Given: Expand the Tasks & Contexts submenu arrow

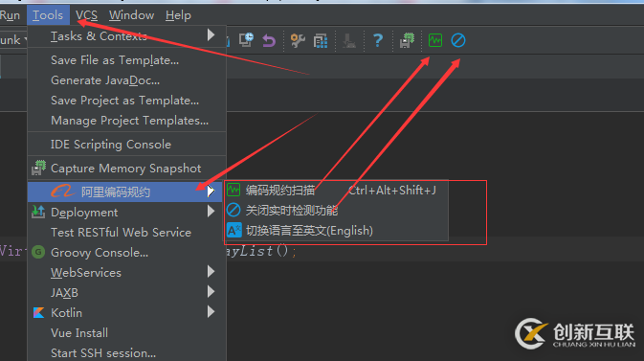Looking at the screenshot, I should click(211, 34).
